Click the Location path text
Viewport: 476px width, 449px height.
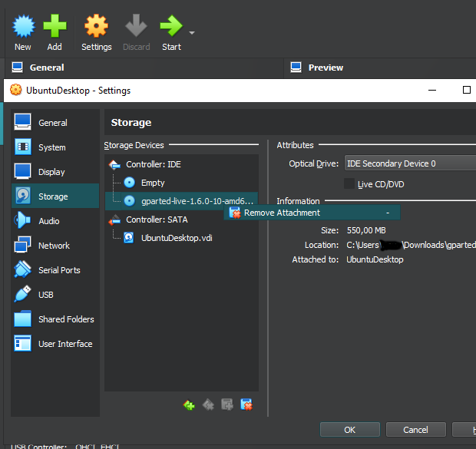411,245
